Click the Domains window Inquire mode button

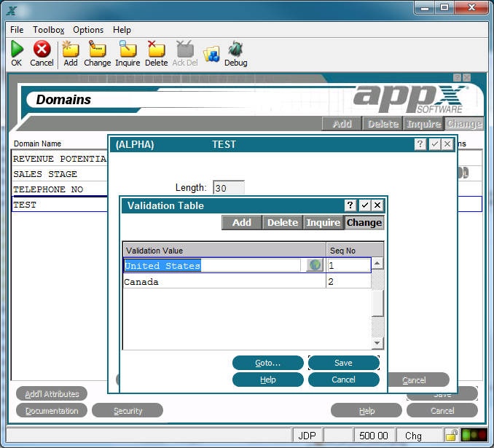point(424,124)
